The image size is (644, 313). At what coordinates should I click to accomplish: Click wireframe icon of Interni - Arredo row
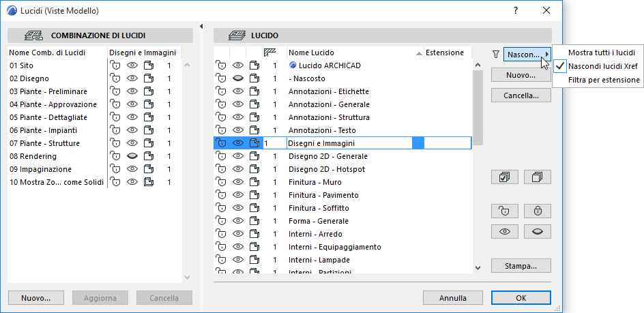[254, 234]
